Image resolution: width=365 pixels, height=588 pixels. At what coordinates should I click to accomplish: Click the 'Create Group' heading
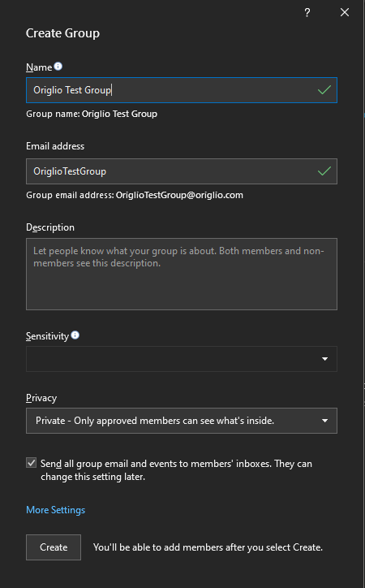[63, 33]
